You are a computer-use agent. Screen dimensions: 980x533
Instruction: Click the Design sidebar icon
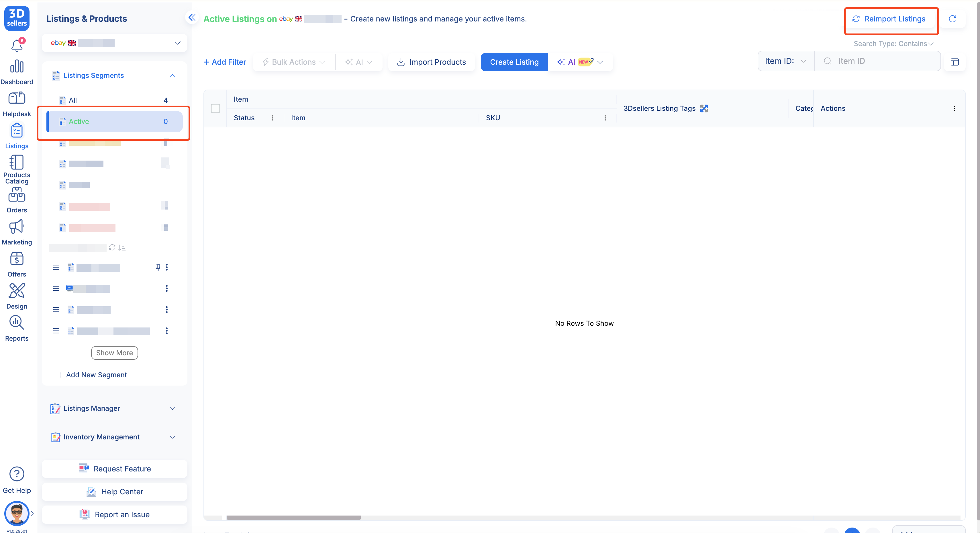17,291
